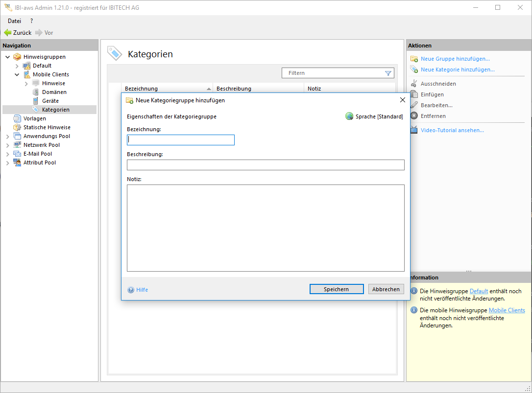Image resolution: width=532 pixels, height=393 pixels.
Task: Select Vorlagen in the navigation tree
Action: pyautogui.click(x=34, y=118)
